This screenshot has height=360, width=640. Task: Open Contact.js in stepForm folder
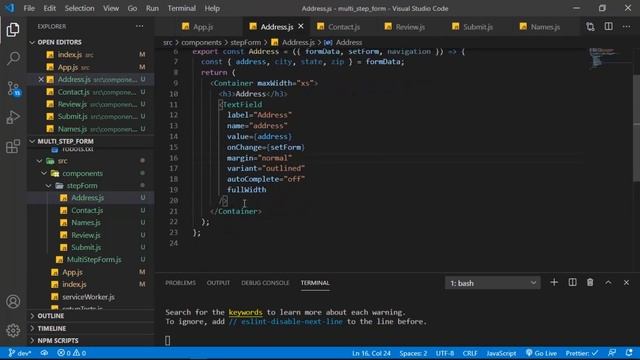87,210
